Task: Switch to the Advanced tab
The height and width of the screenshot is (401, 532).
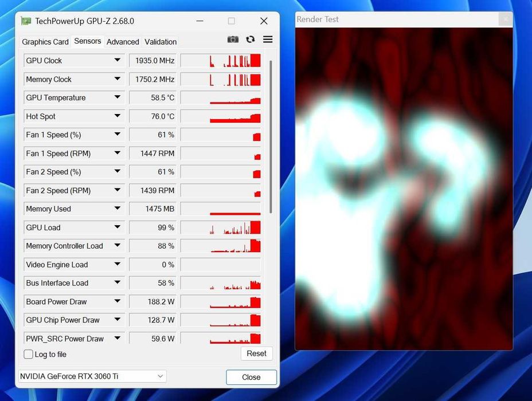Action: [123, 42]
